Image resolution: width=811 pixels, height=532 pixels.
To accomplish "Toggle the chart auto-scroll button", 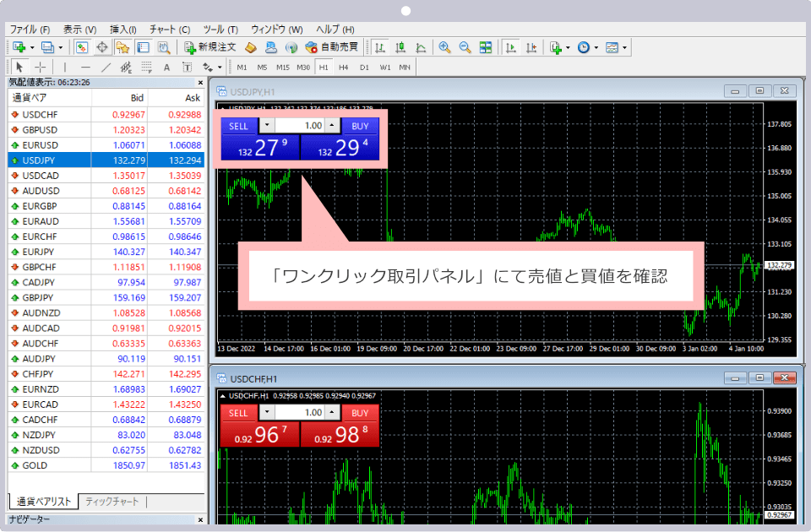I will click(510, 47).
